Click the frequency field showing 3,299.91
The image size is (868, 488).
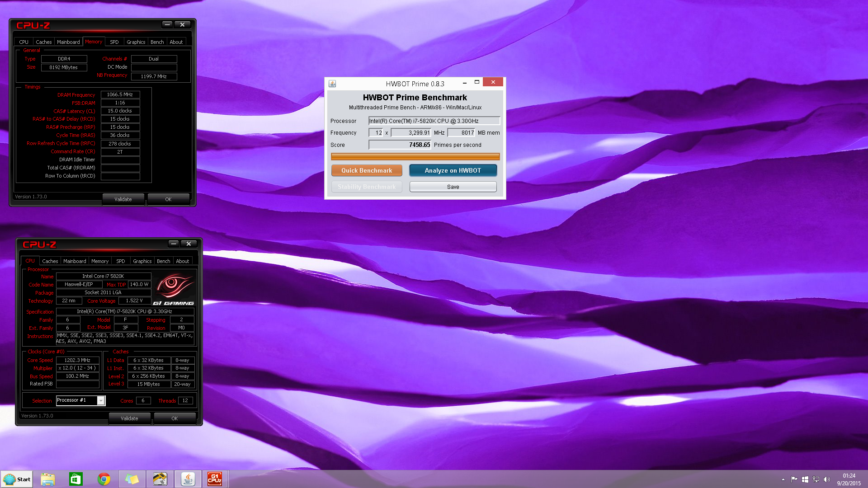(411, 133)
